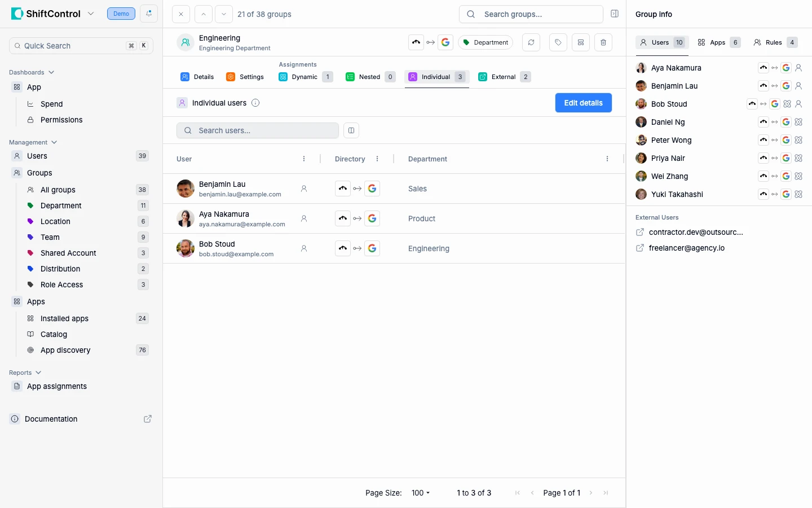Click the Edit details button
Screen dimensions: 812x508
(583, 103)
